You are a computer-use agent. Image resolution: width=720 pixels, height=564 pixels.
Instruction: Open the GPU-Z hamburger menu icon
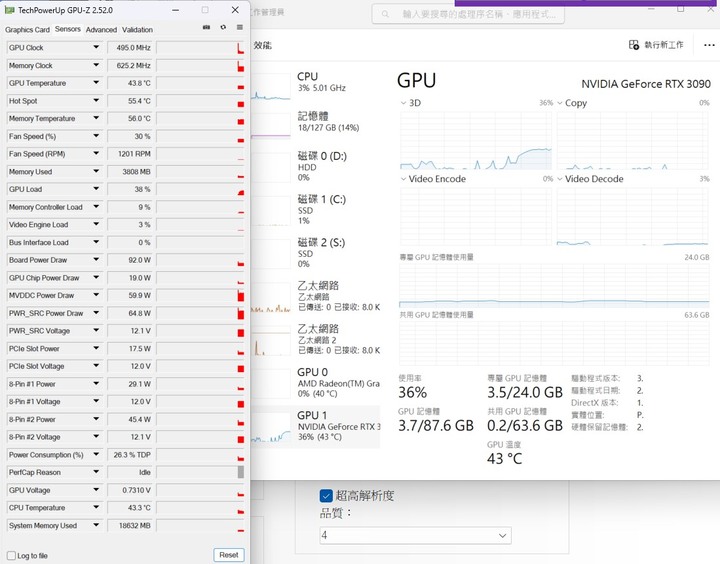coord(240,28)
